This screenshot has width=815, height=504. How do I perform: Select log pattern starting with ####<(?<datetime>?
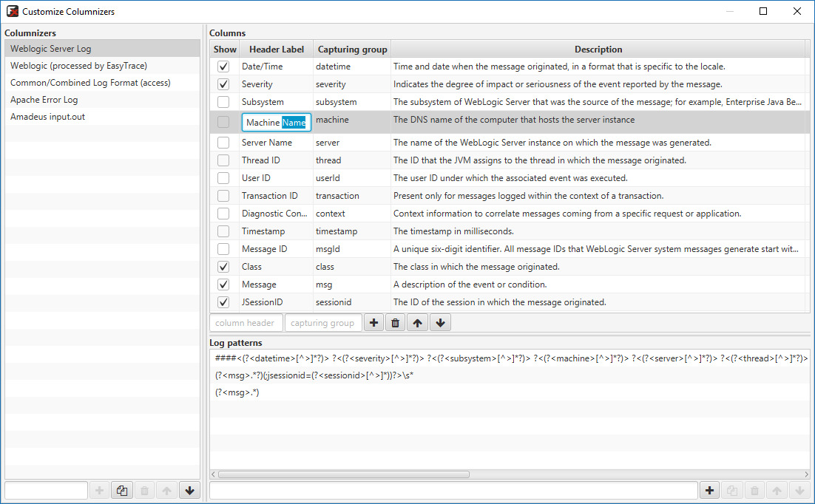(x=510, y=358)
